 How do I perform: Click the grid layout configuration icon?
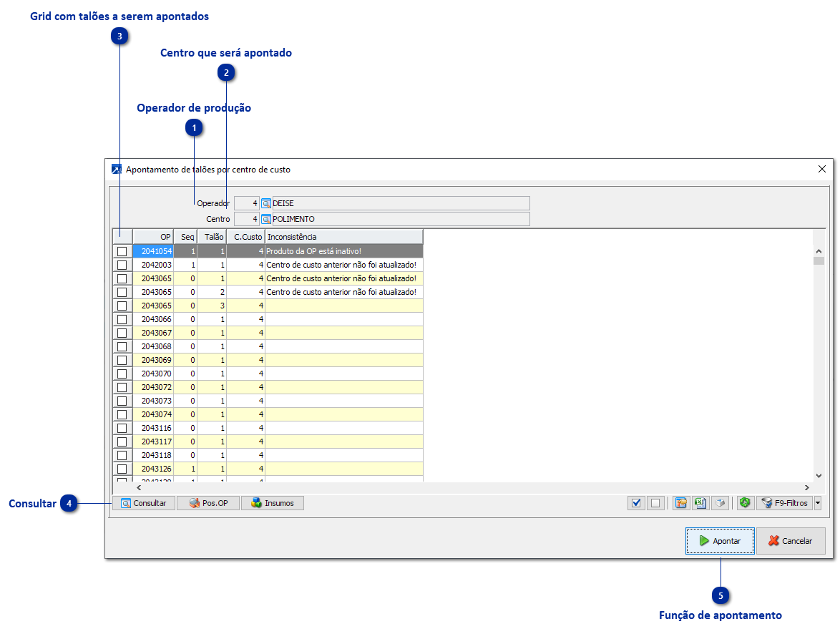pyautogui.click(x=681, y=503)
